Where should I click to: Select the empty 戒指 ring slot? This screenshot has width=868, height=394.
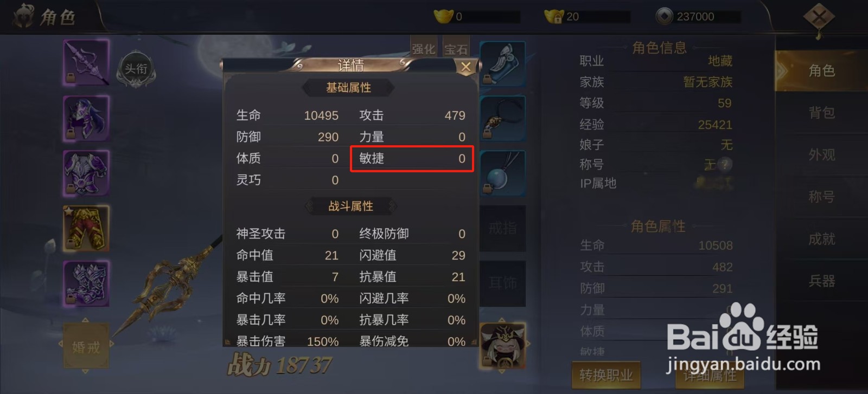503,228
